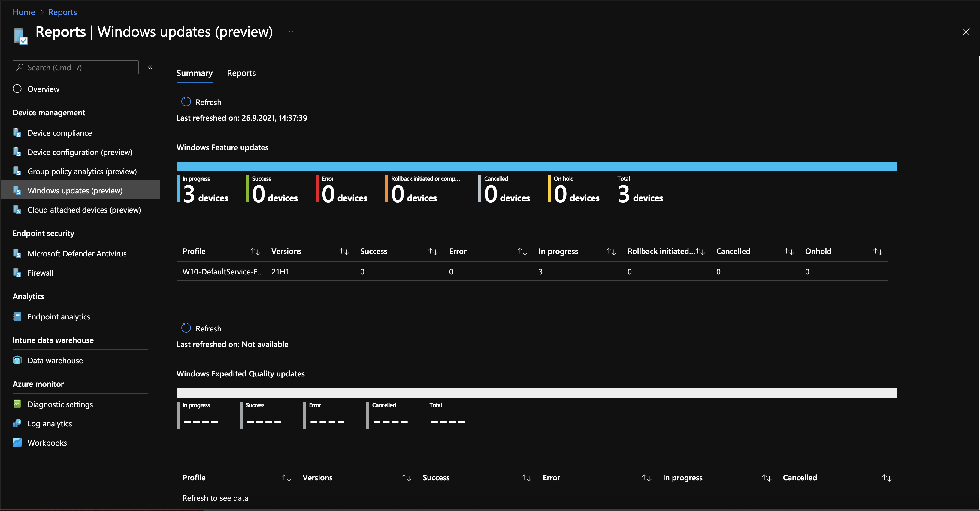Sort Expedited Quality table by In progress arrows

tap(767, 478)
